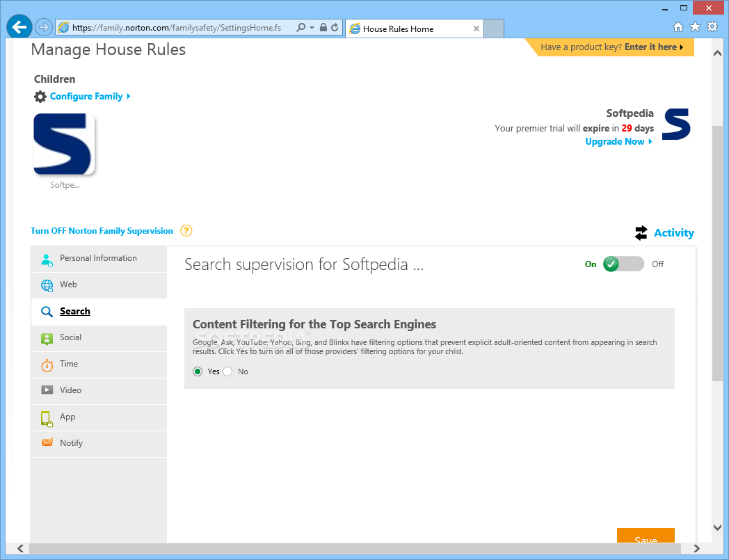Screen dimensions: 729x560
Task: Open the Web settings menu item
Action: [99, 285]
